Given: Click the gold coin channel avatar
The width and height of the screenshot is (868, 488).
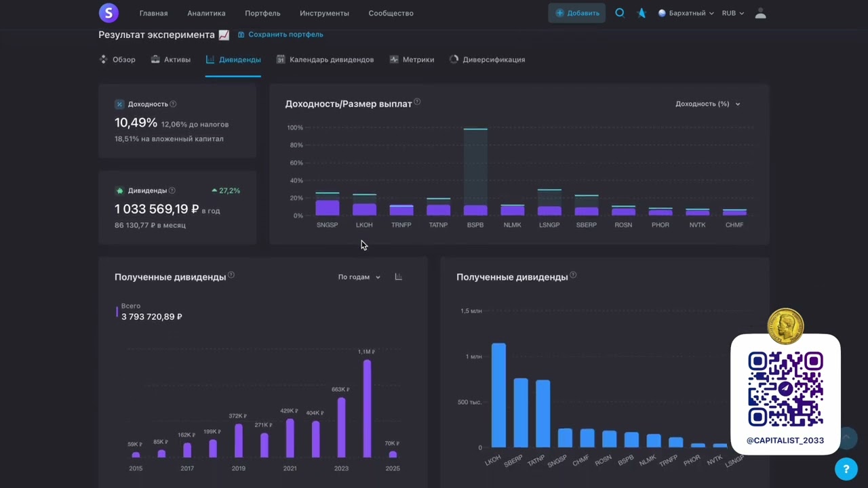Looking at the screenshot, I should [785, 325].
